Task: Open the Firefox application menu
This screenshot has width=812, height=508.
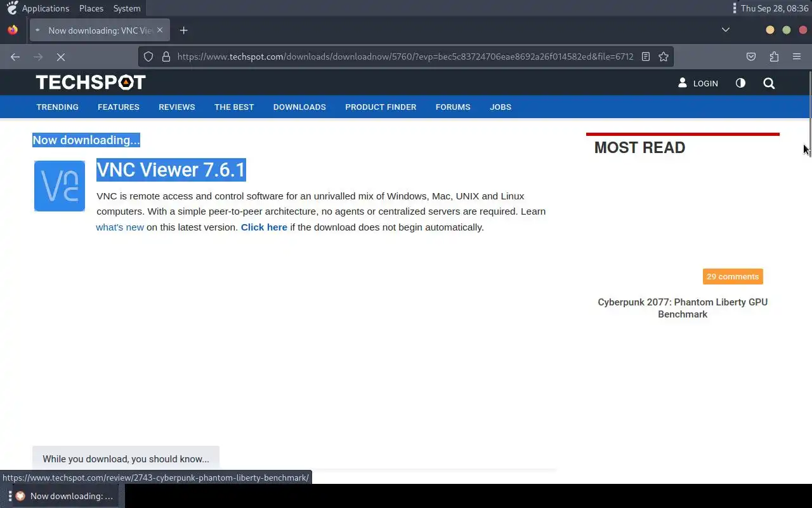Action: (797, 57)
